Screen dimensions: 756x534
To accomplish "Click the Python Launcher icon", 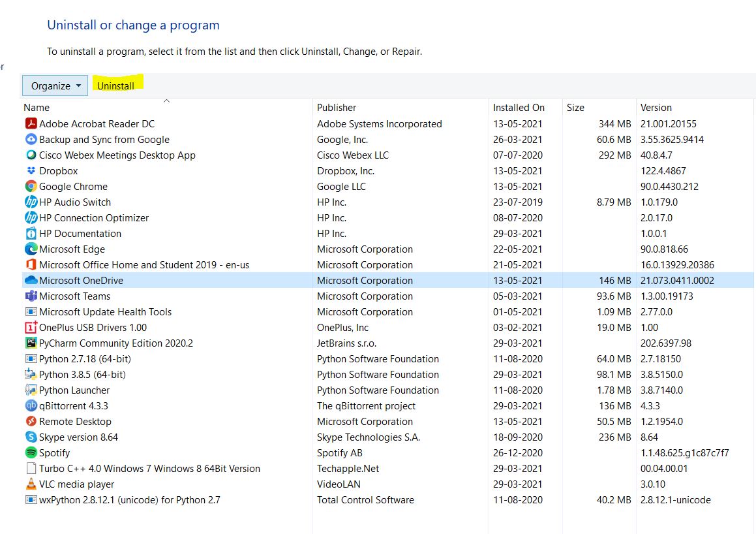I will pos(31,390).
